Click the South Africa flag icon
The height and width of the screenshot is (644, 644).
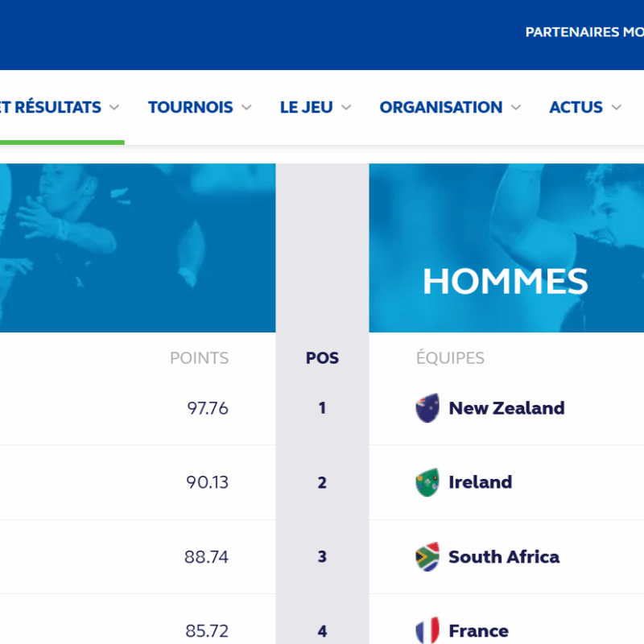(x=427, y=556)
